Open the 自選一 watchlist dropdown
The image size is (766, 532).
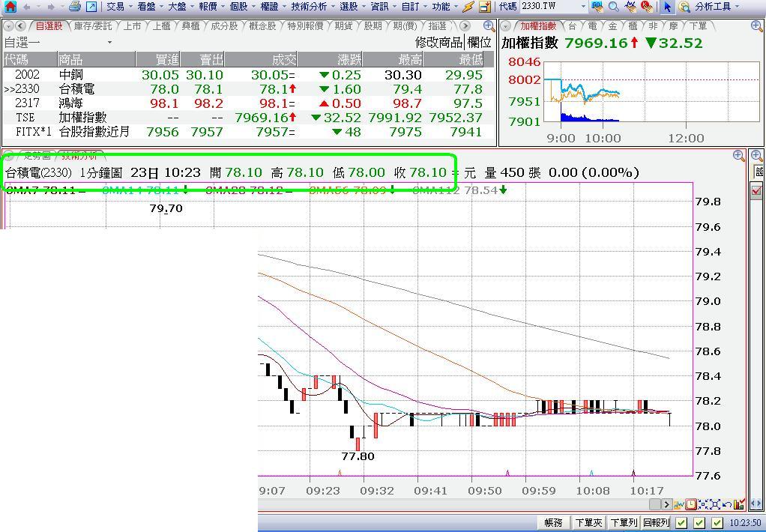109,43
